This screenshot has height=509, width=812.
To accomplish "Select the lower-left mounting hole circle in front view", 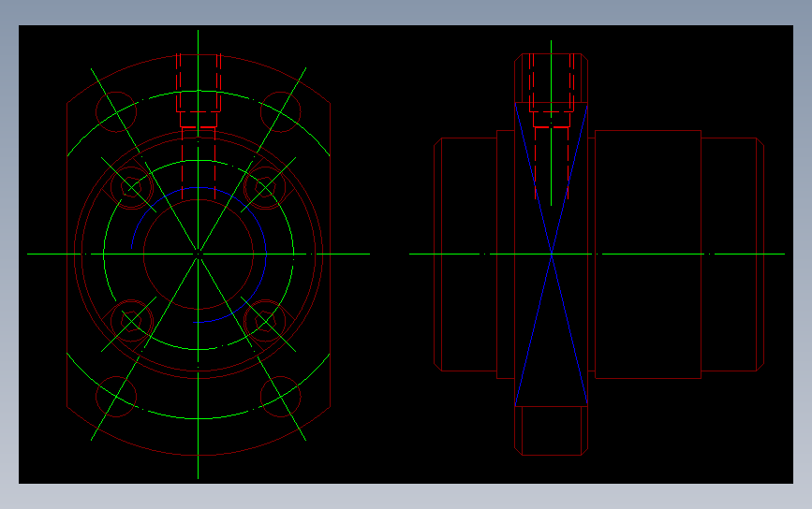I will [x=116, y=397].
